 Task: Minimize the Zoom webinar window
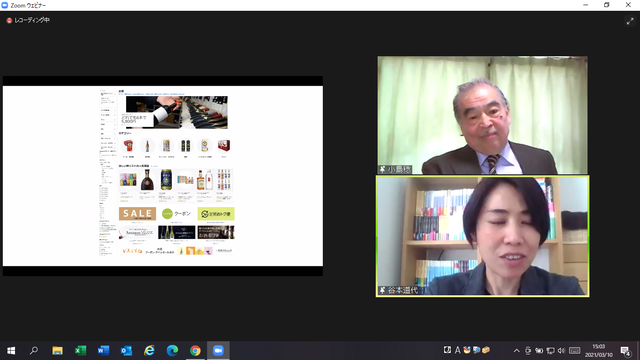(586, 5)
